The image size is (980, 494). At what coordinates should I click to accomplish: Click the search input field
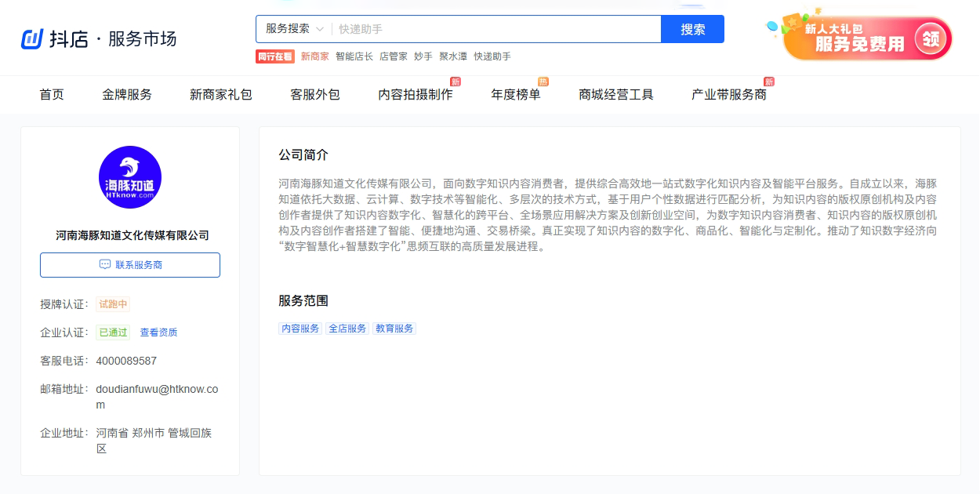[x=495, y=29]
